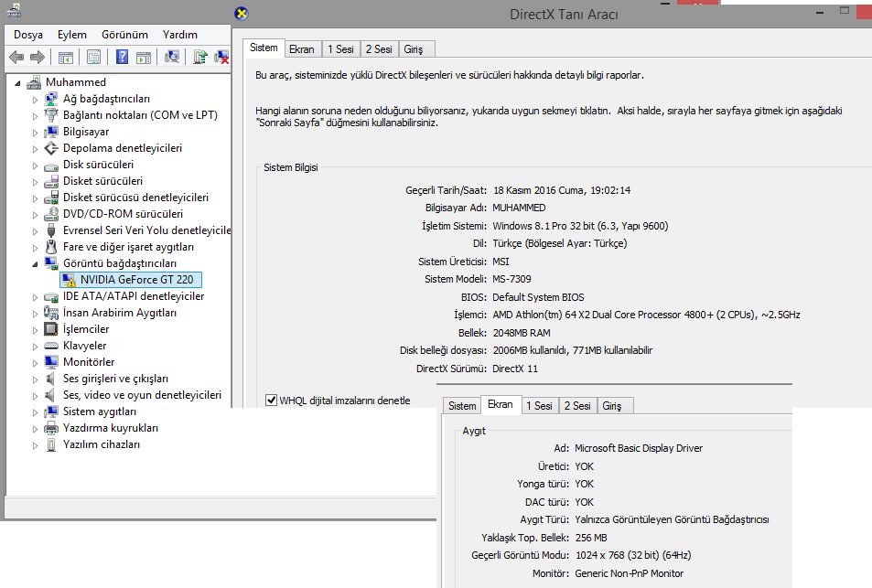Viewport: 872px width, 588px height.
Task: Click the Disk sürücüleri drive icon
Action: 51,166
